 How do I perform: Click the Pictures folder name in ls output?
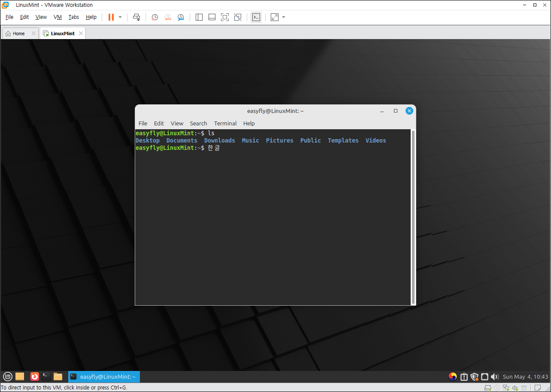point(280,140)
